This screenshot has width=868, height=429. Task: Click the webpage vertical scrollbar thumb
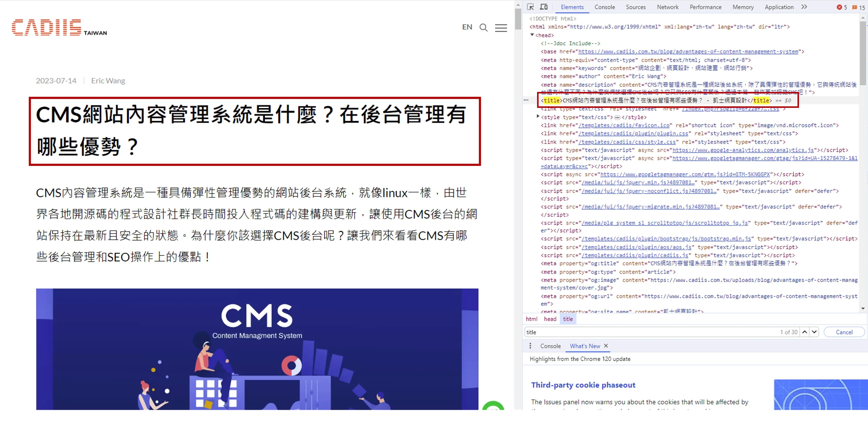click(518, 19)
